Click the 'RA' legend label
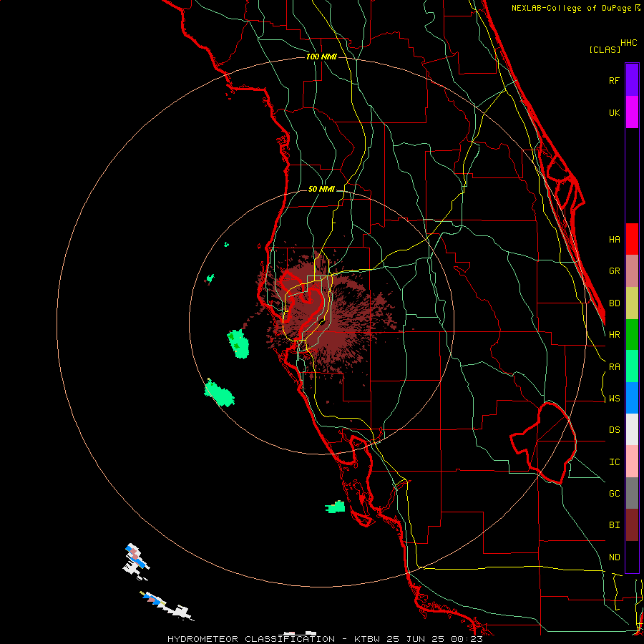 614,367
